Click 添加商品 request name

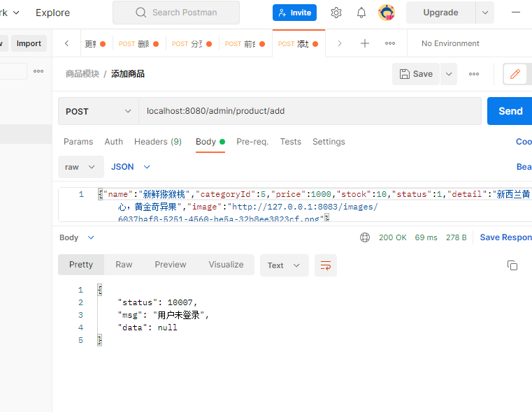click(128, 74)
